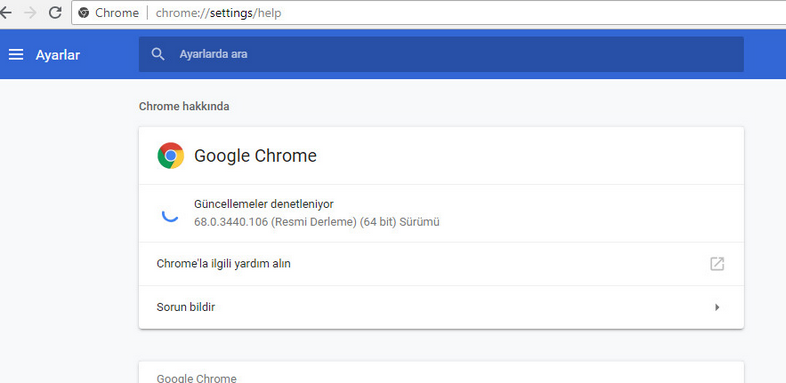Image resolution: width=786 pixels, height=383 pixels.
Task: Click the Ayarlar title text
Action: click(58, 55)
